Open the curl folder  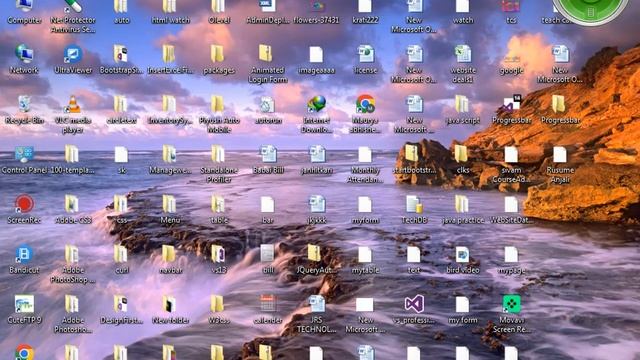click(x=121, y=254)
